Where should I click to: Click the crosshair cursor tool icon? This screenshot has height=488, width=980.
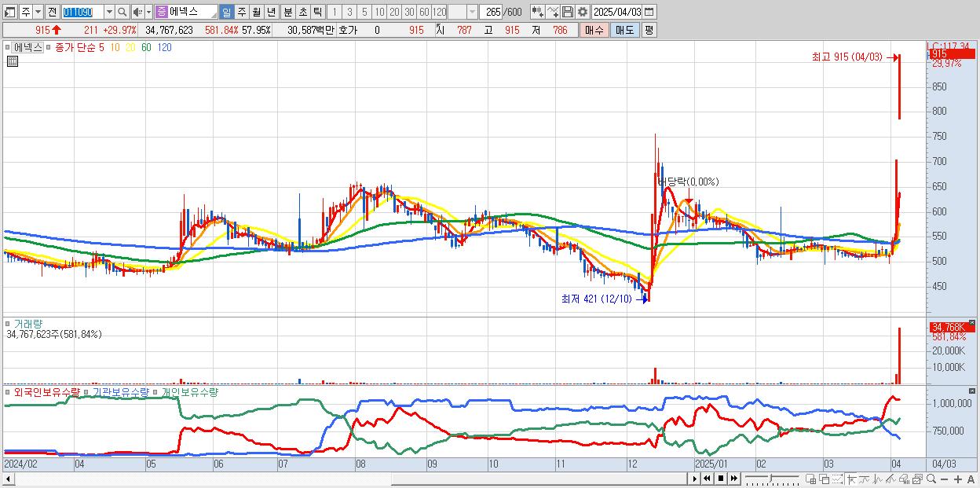851,479
